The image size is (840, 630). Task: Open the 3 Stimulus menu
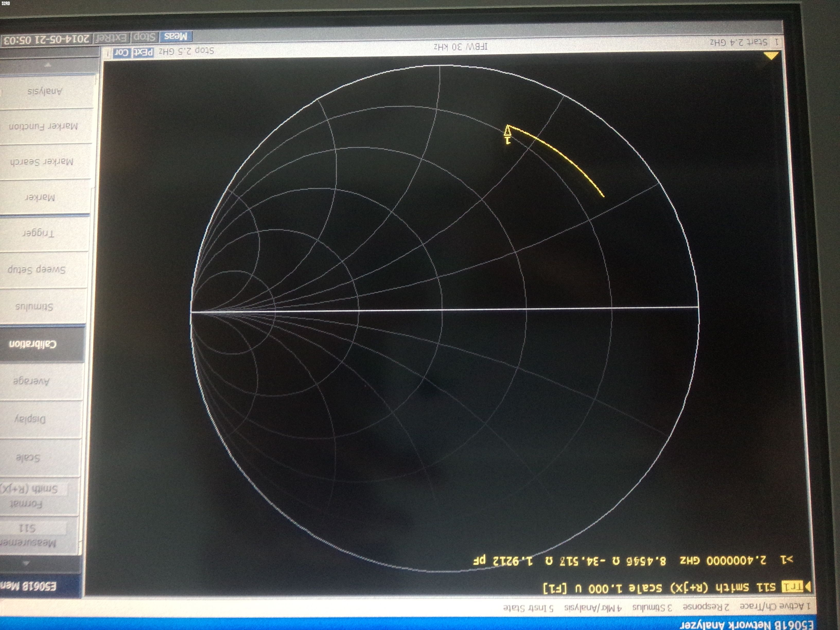point(652,607)
